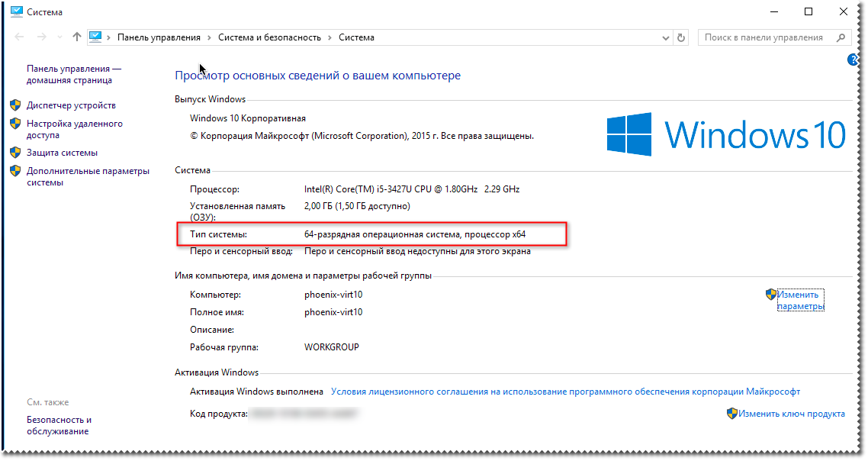Click the Система window icon in the title bar
Screen dimensions: 868x461
tap(17, 11)
